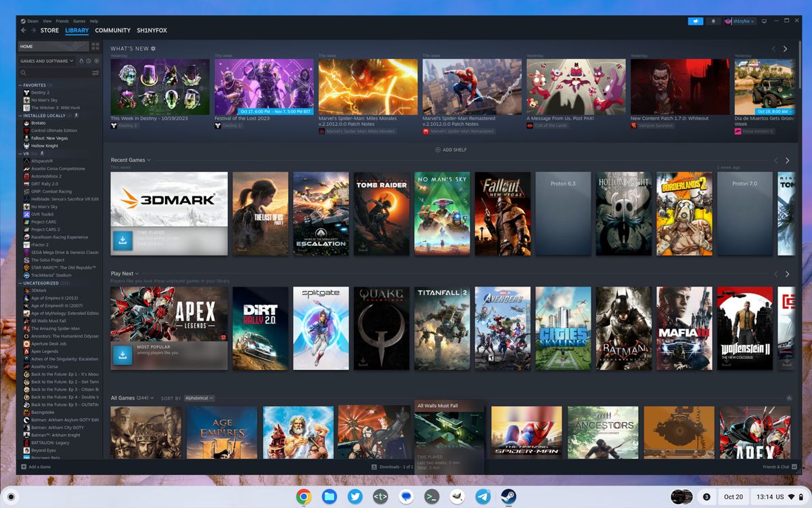This screenshot has height=508, width=812.
Task: Open the Mafia III cover
Action: [684, 329]
